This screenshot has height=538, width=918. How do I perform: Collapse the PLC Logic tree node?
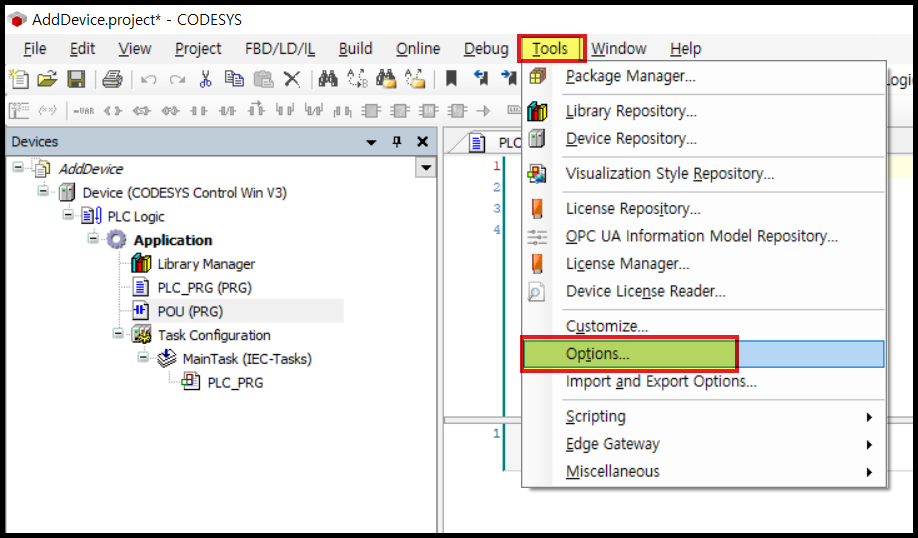[68, 215]
